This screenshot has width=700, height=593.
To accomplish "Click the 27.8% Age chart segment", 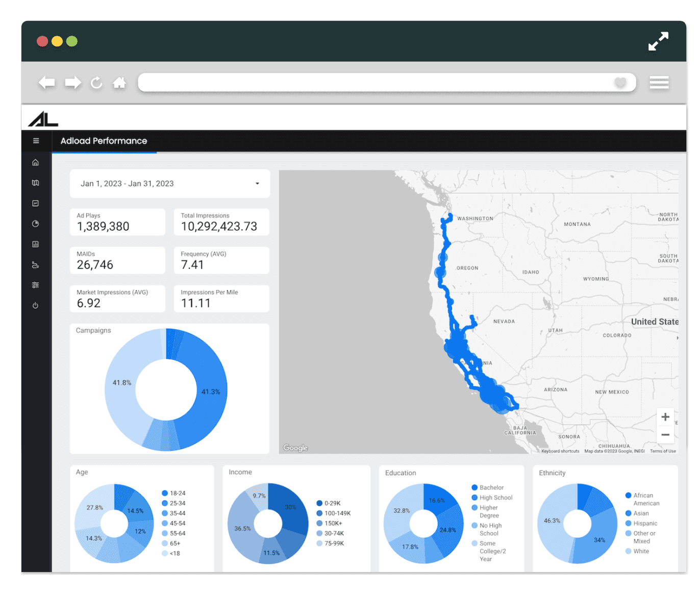I will tap(94, 508).
